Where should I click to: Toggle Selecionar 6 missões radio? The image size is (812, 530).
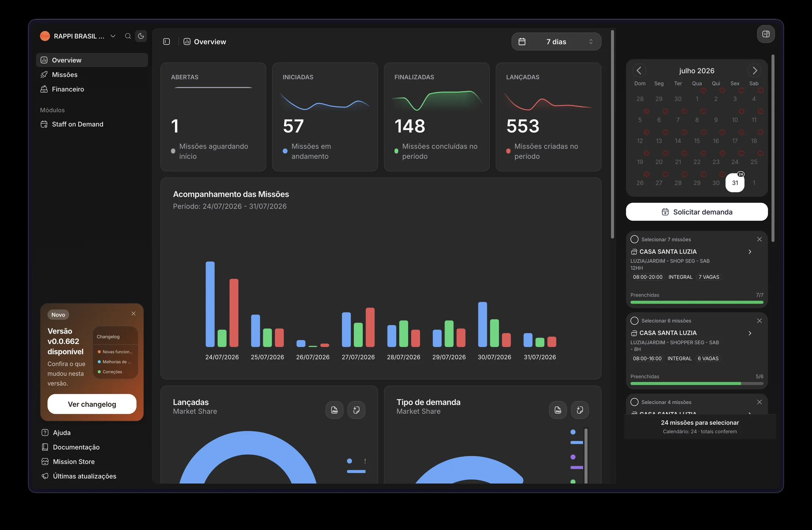[x=634, y=321]
